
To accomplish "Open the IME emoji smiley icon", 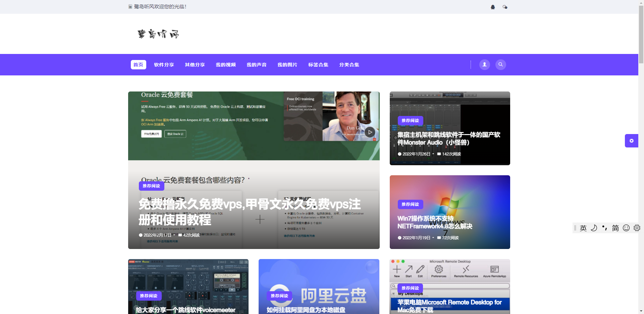I will tap(626, 228).
